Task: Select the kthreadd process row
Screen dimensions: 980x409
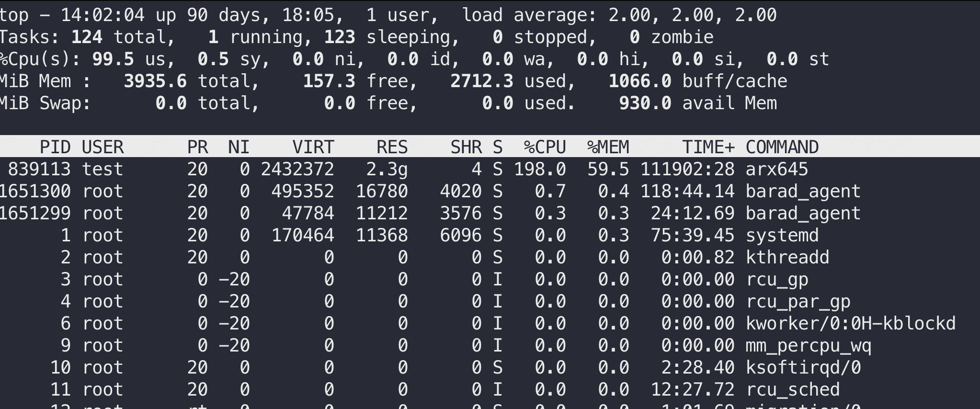Action: (787, 257)
